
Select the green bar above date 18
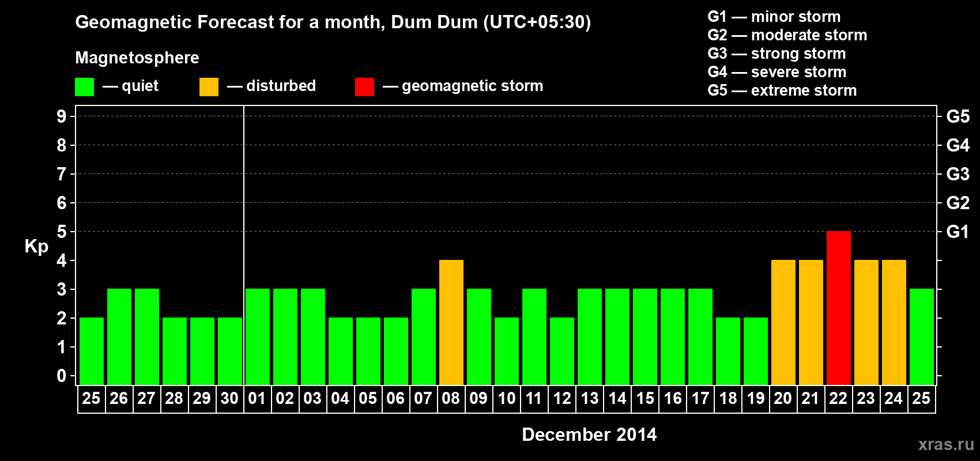pos(728,351)
